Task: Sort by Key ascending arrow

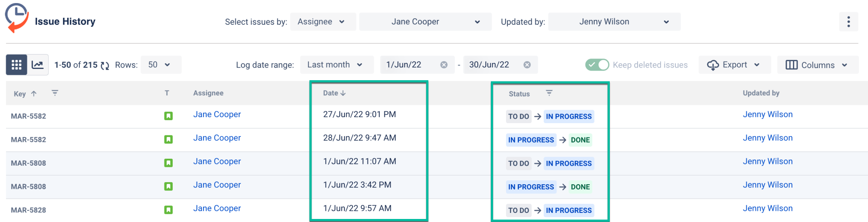Action: [x=34, y=94]
